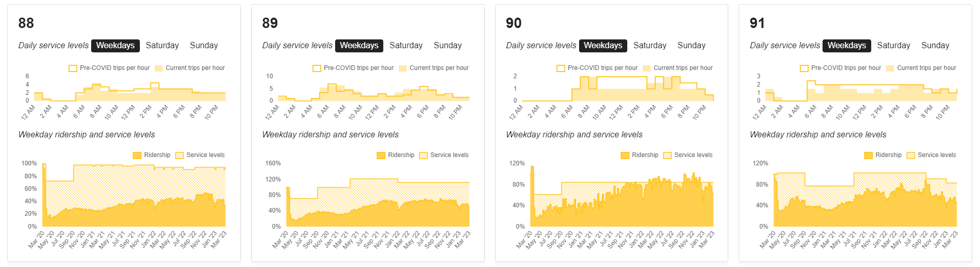This screenshot has height=267, width=980.
Task: Toggle Service levels legend on route 91
Action: click(x=911, y=156)
